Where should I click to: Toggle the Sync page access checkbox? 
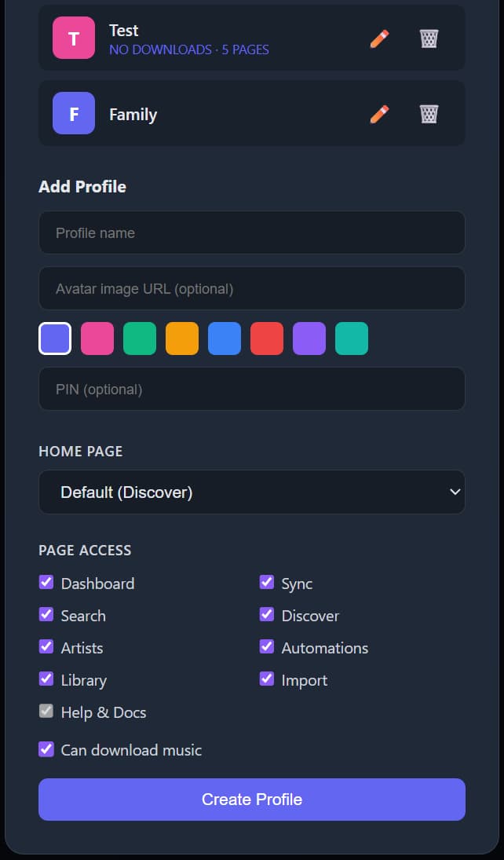[x=267, y=583]
